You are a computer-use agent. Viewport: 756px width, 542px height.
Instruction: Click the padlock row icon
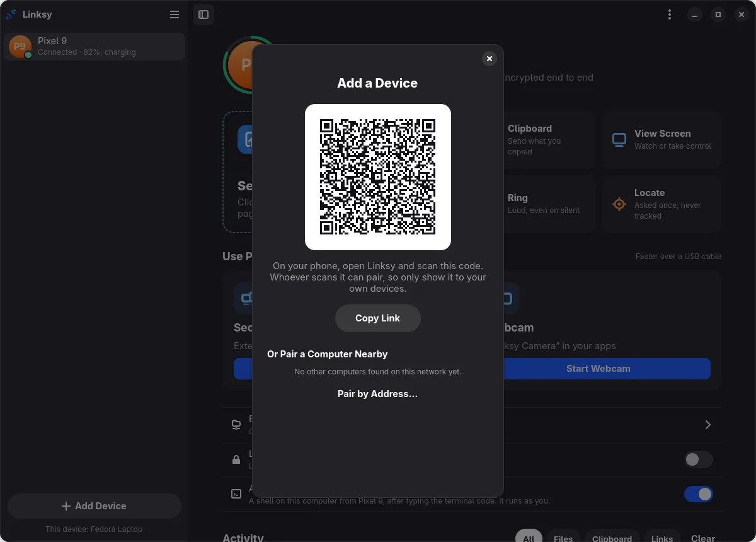(x=236, y=459)
